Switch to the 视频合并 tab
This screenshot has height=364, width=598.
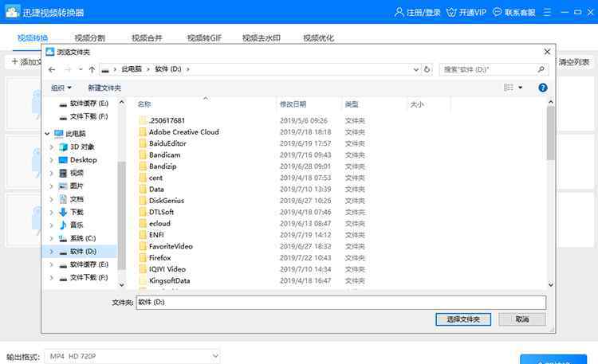147,37
